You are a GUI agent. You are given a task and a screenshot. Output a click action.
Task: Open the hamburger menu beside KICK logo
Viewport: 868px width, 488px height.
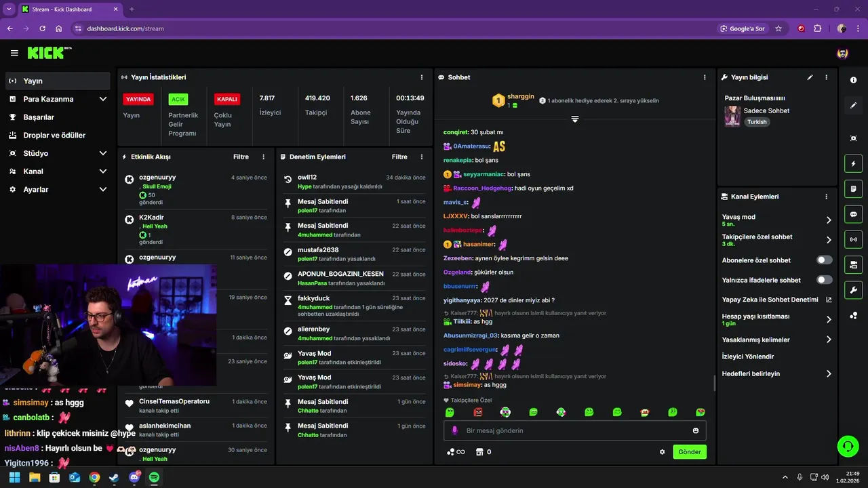pos(14,53)
